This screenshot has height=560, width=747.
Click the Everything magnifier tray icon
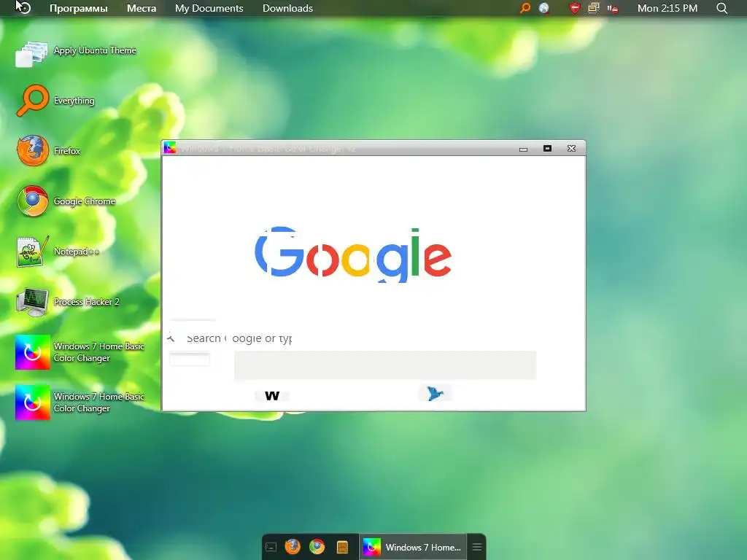[525, 8]
